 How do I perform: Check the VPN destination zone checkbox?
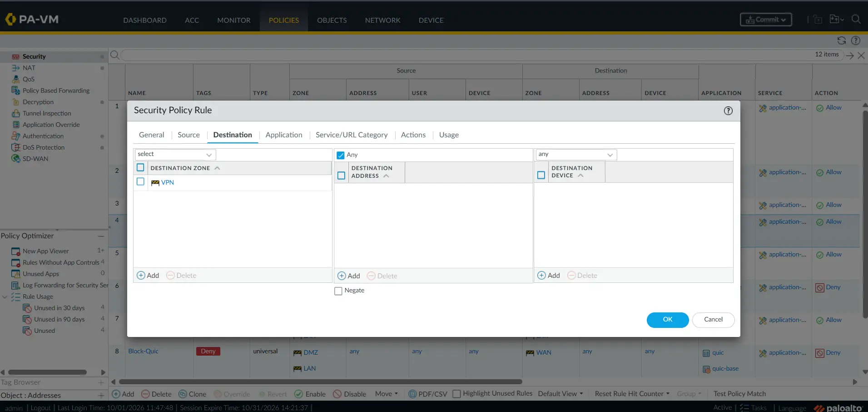pyautogui.click(x=140, y=182)
